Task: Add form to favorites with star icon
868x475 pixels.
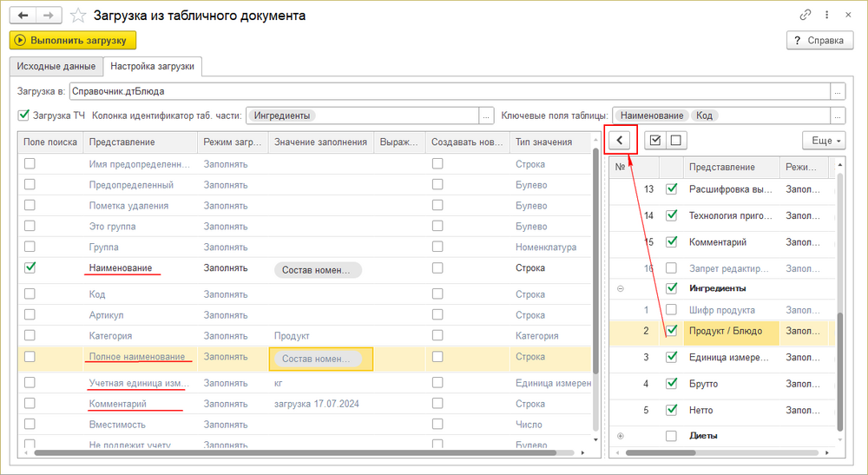Action: [78, 16]
